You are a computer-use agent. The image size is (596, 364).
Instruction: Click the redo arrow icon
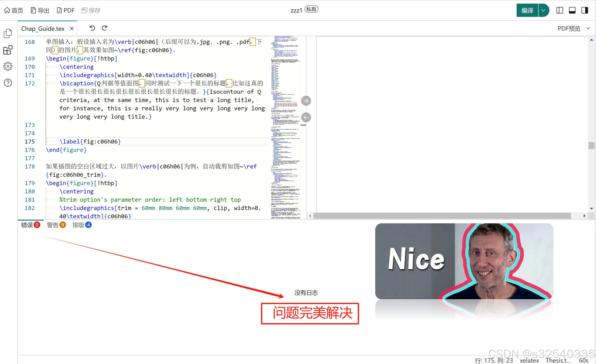(104, 28)
